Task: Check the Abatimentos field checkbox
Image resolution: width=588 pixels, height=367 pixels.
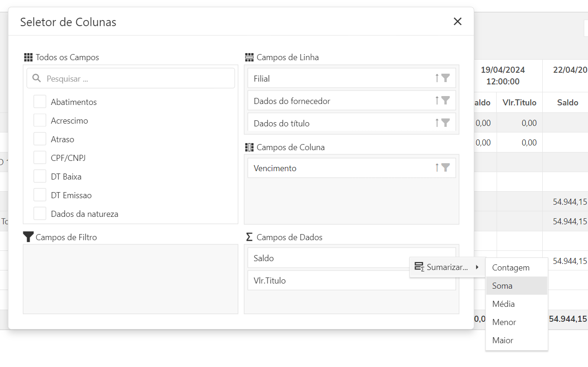Action: [40, 102]
